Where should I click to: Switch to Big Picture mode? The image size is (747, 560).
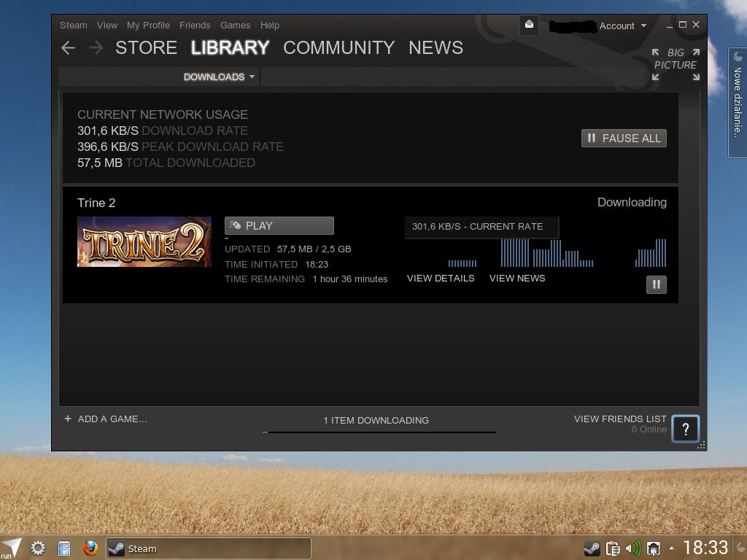pyautogui.click(x=676, y=64)
